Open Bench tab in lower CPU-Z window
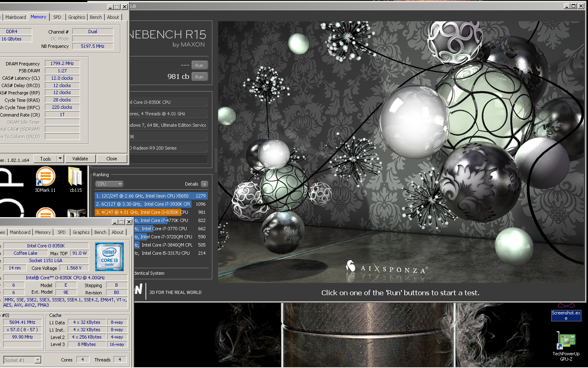588x368 pixels. coord(100,232)
